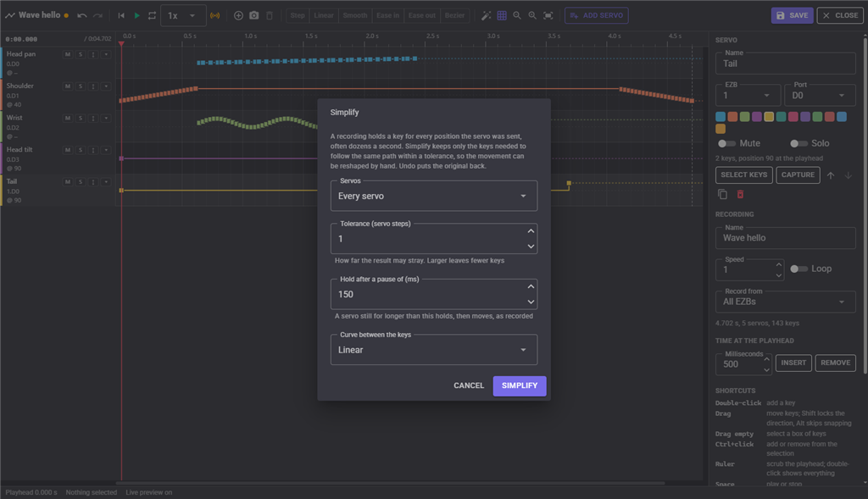This screenshot has height=499, width=868.
Task: Zoom in the timeline
Action: coord(532,15)
